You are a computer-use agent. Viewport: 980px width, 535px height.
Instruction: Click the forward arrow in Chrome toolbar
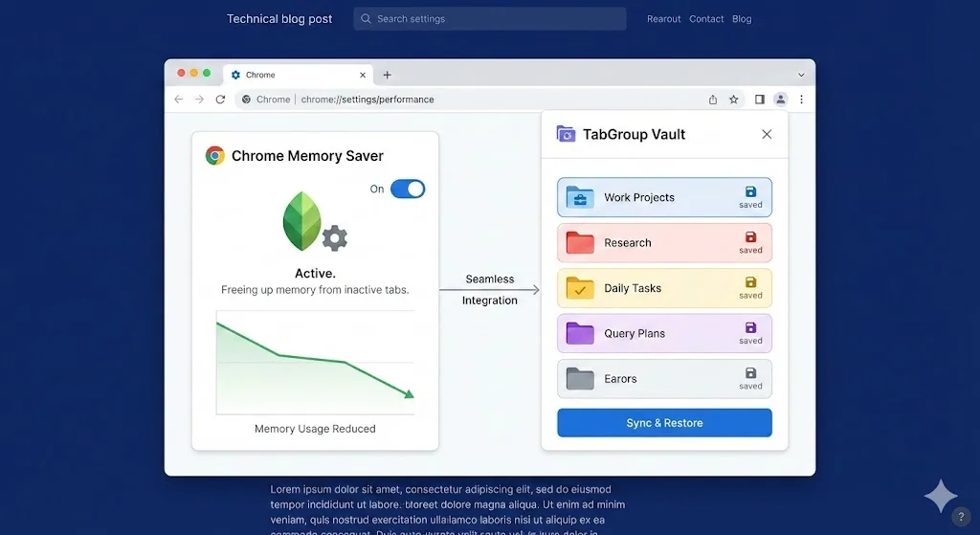(199, 100)
